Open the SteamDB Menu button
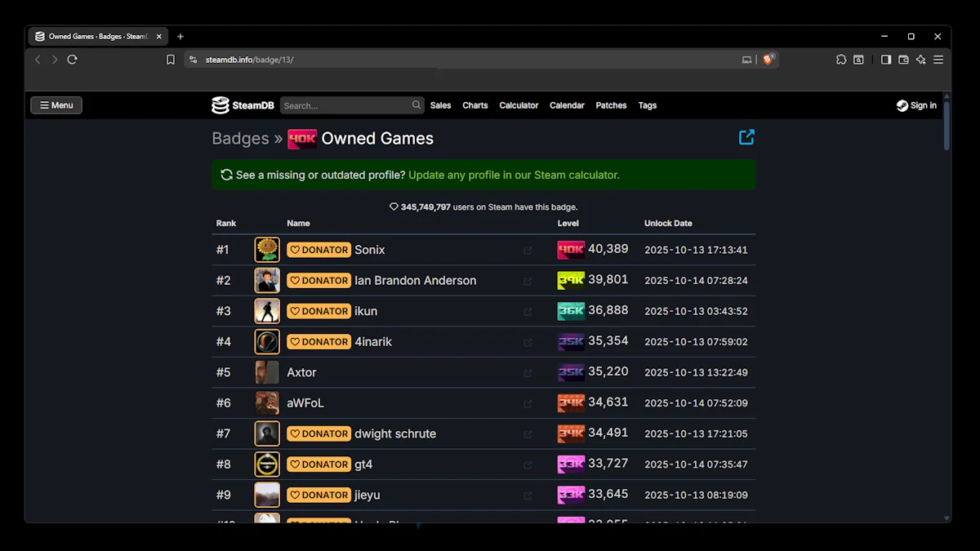This screenshot has height=551, width=980. (56, 105)
